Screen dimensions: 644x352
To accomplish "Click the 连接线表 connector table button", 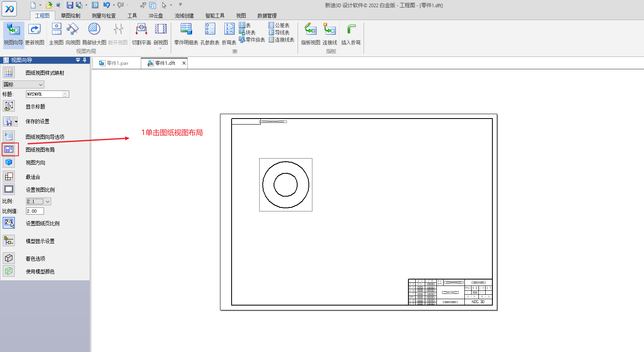I will (282, 40).
